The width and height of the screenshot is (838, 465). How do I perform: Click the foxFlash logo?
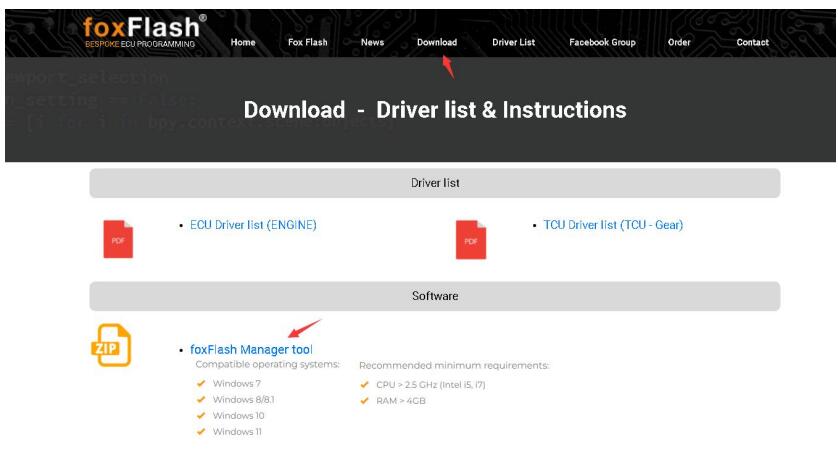tap(144, 32)
